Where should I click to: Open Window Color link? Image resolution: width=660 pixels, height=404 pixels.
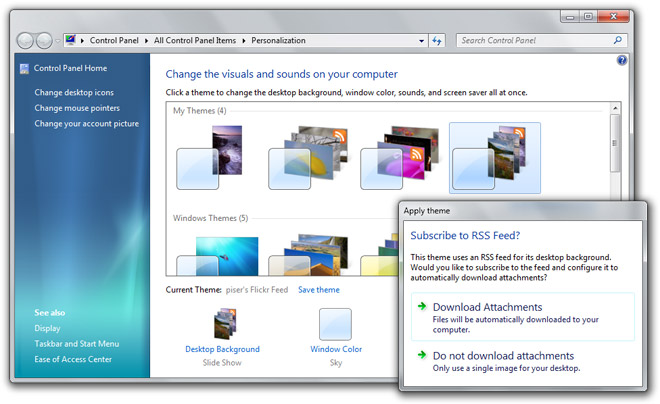coord(336,349)
